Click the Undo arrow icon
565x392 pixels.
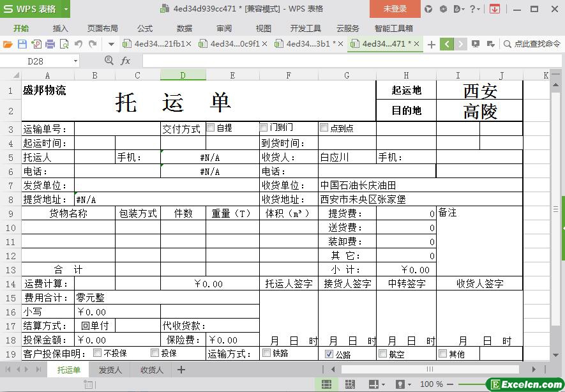[78, 44]
